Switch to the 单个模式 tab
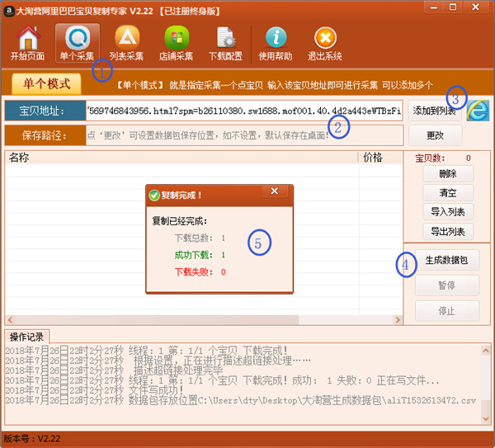 coord(47,83)
